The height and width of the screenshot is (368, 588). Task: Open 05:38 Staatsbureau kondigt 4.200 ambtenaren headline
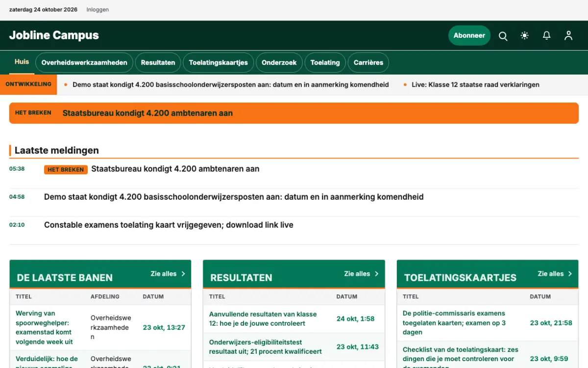(x=175, y=169)
